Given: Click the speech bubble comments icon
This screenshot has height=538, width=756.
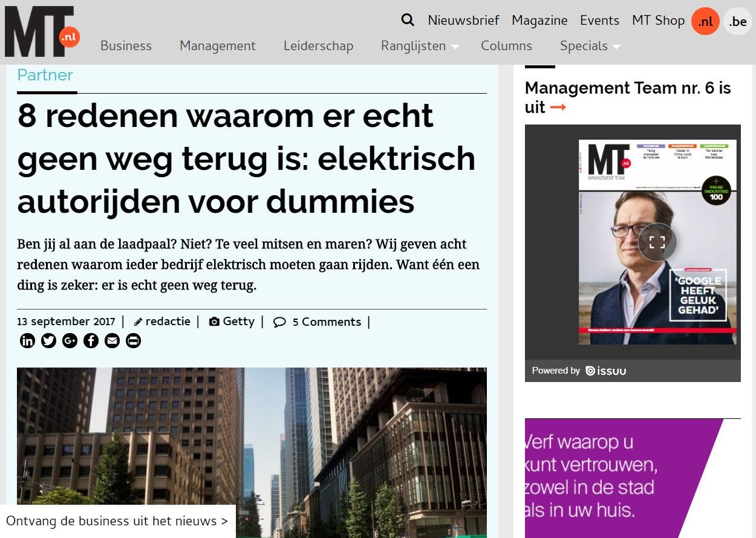Looking at the screenshot, I should point(279,322).
